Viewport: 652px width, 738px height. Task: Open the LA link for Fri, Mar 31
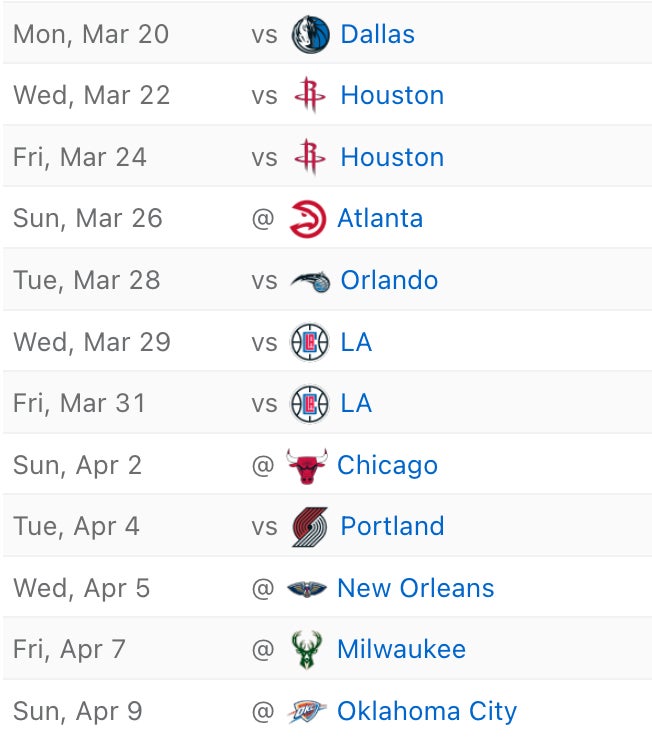[356, 404]
